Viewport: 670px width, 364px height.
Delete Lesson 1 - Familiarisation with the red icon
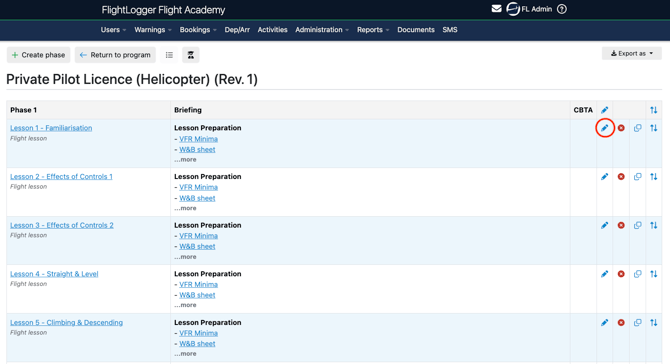(621, 128)
